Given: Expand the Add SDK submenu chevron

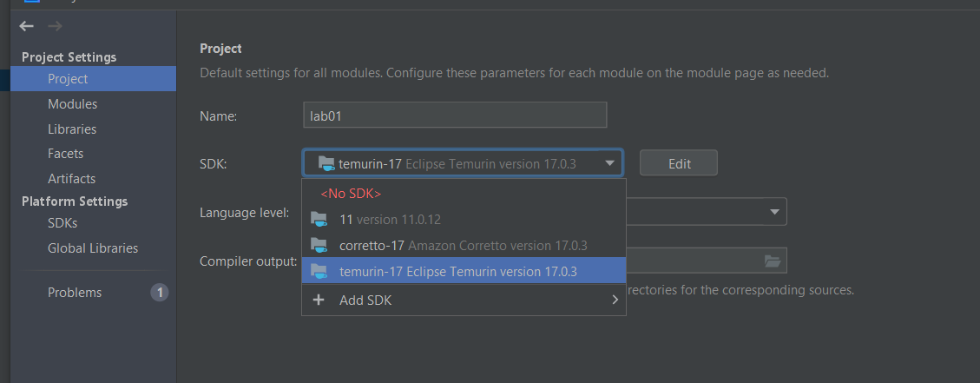Looking at the screenshot, I should tap(615, 300).
